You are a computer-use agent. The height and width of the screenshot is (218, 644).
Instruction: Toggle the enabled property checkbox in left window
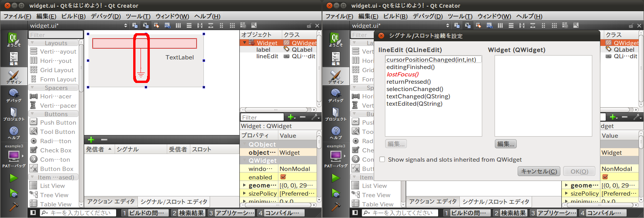pos(283,177)
